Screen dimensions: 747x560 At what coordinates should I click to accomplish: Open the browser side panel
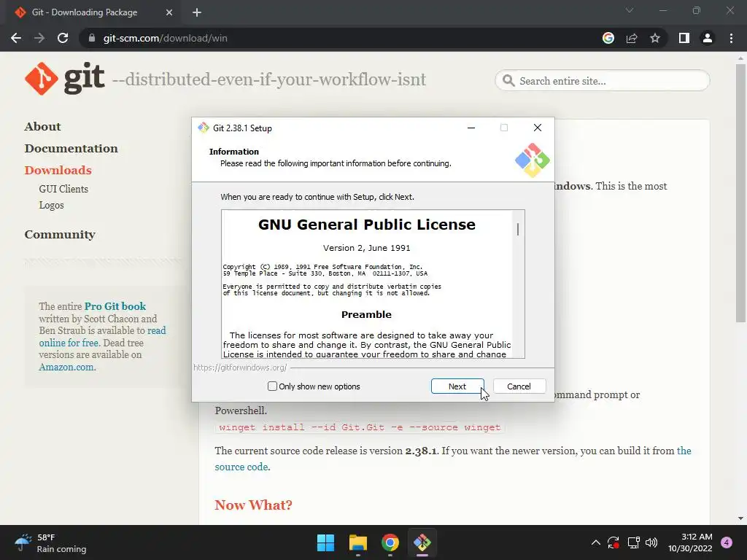(684, 38)
